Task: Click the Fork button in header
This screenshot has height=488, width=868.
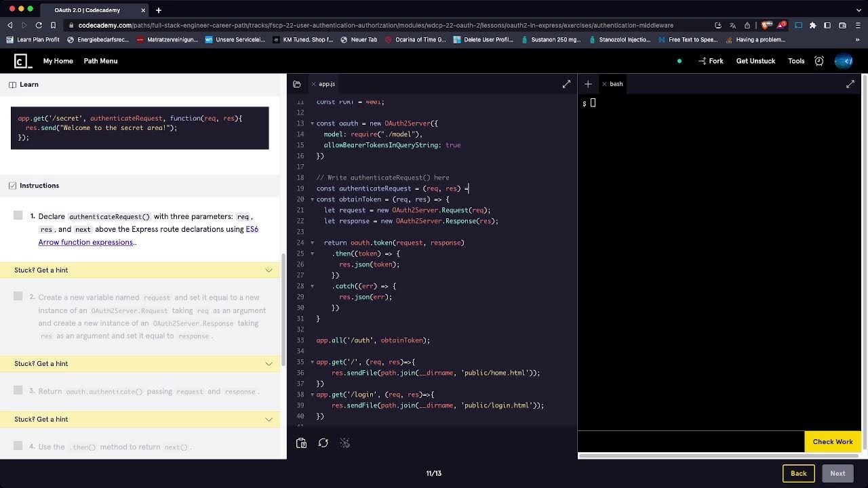Action: click(x=711, y=61)
